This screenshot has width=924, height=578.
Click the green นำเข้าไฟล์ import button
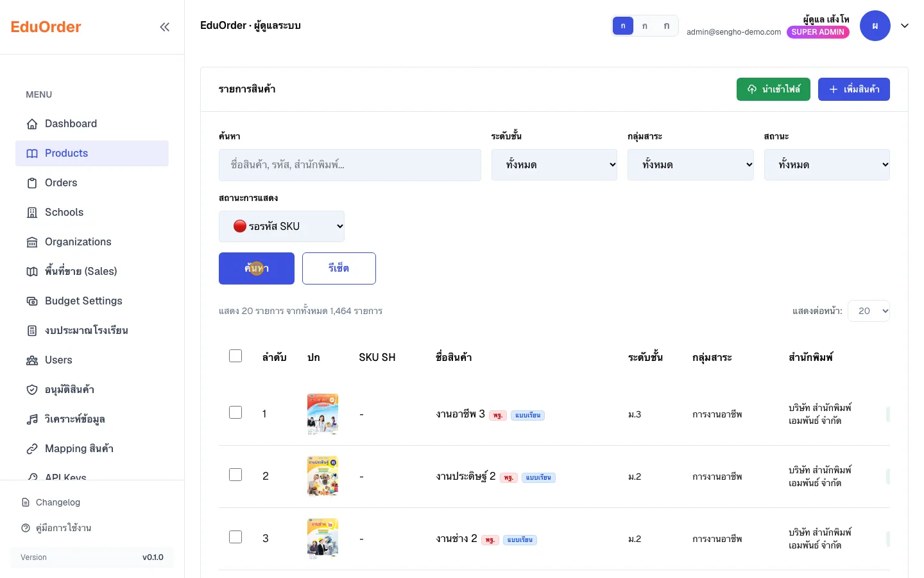click(773, 89)
